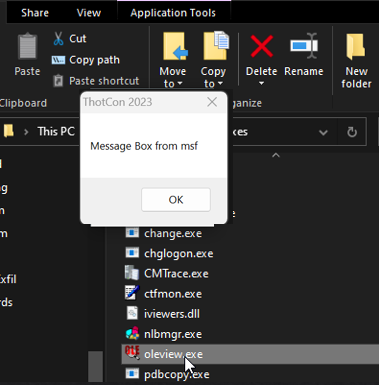The image size is (379, 385).
Task: Click the breadcrumb chevron before This PC
Action: point(26,132)
